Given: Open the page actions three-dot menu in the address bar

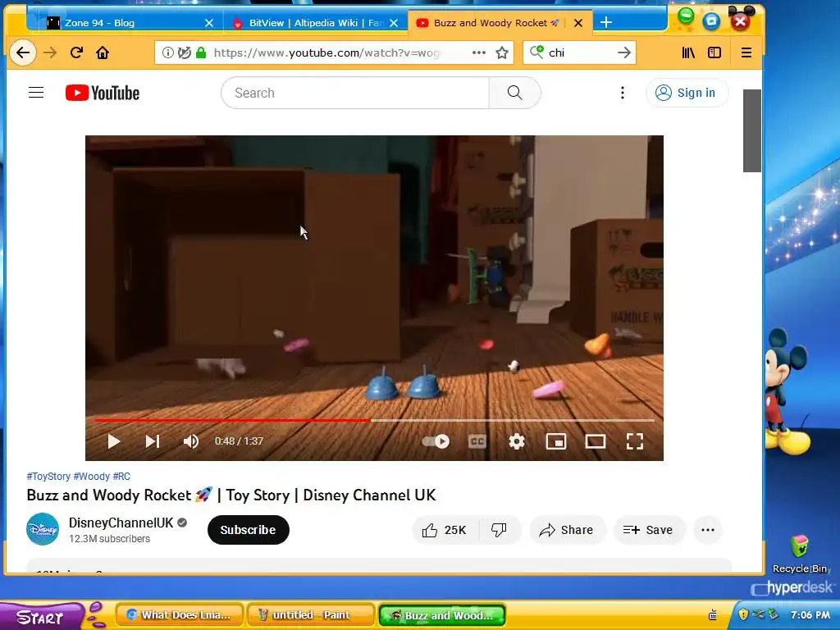Looking at the screenshot, I should pyautogui.click(x=479, y=52).
